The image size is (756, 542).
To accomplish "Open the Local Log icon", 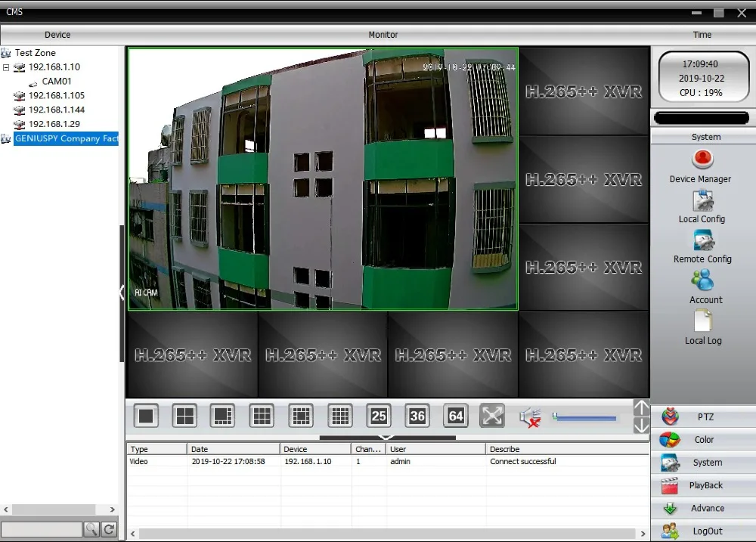I will point(703,321).
